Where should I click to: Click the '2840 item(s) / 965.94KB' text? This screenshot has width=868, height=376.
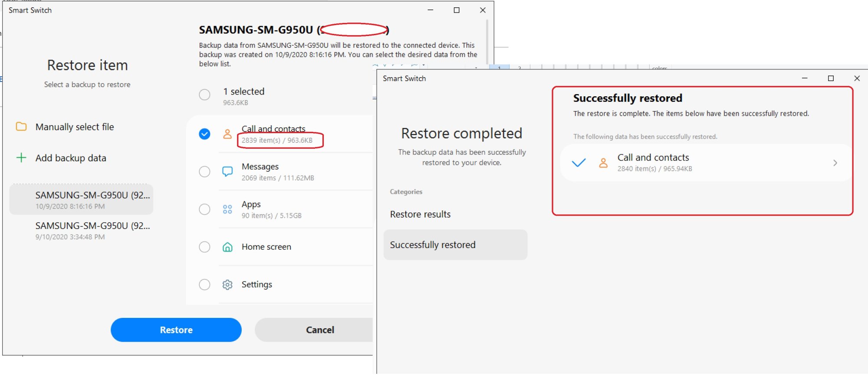[655, 169]
